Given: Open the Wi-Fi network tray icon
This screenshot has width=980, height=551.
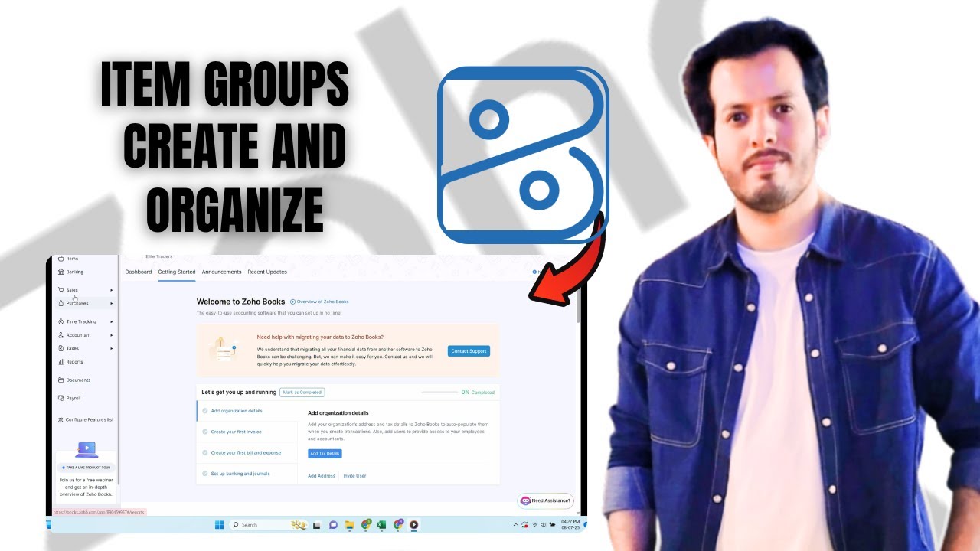Looking at the screenshot, I should (x=534, y=525).
